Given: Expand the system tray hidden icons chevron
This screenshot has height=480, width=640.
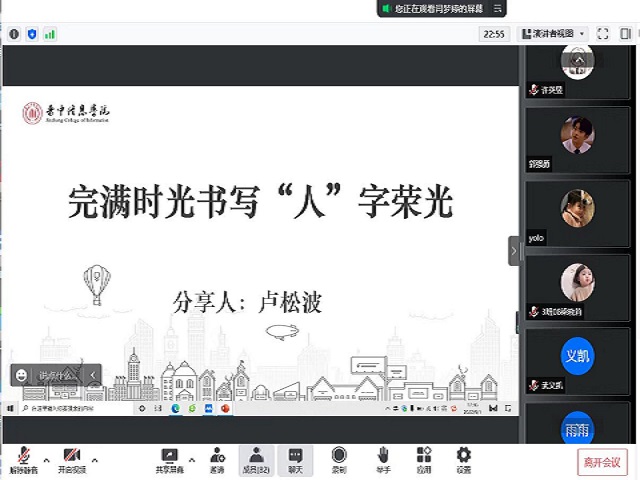Looking at the screenshot, I should click(x=387, y=408).
